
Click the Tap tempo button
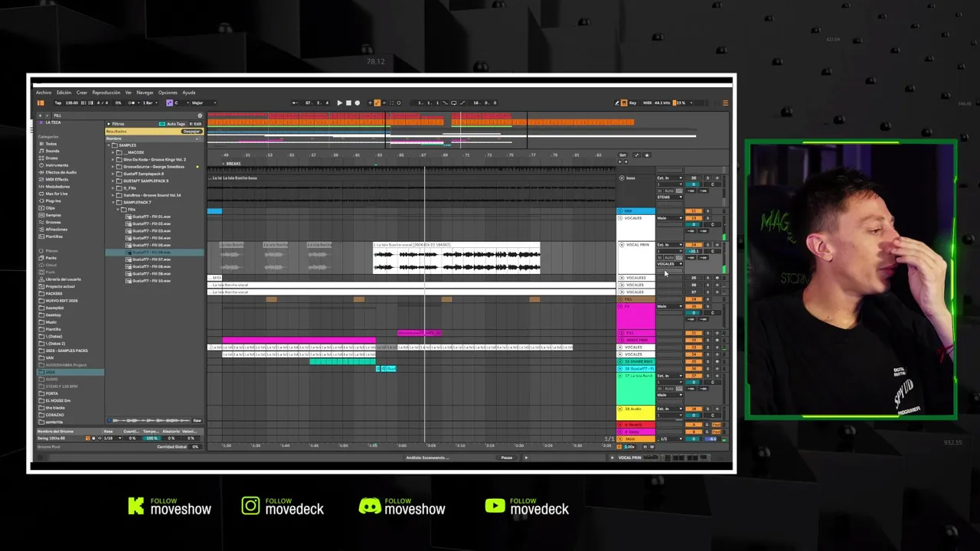pos(57,103)
